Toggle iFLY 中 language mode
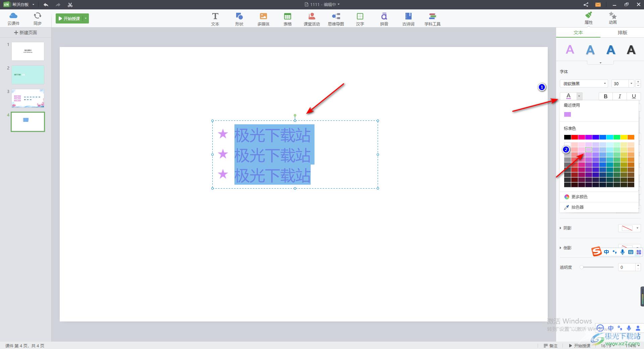The width and height of the screenshot is (644, 349). (x=611, y=328)
